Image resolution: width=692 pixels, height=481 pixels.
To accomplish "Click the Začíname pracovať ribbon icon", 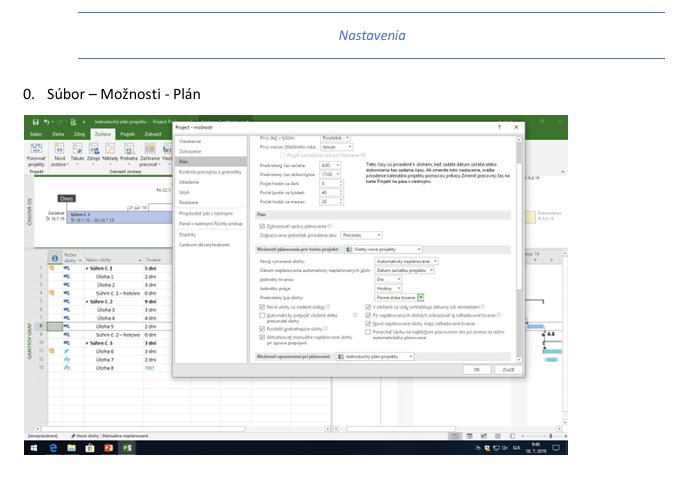I will click(x=150, y=149).
